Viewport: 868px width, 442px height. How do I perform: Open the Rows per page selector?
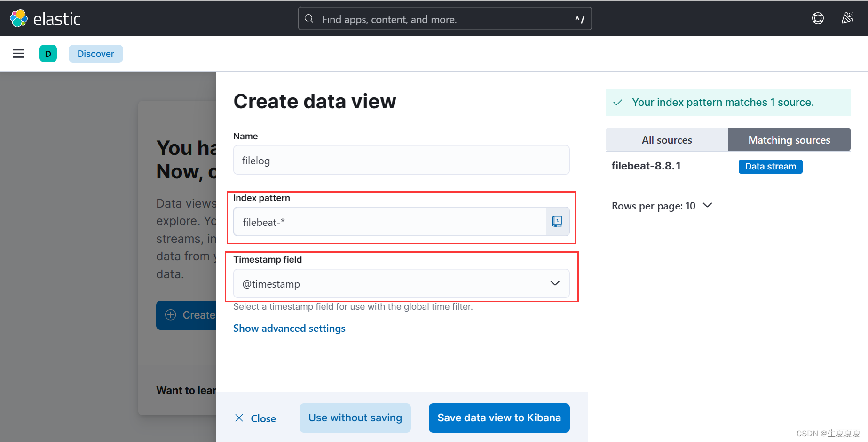pos(662,206)
